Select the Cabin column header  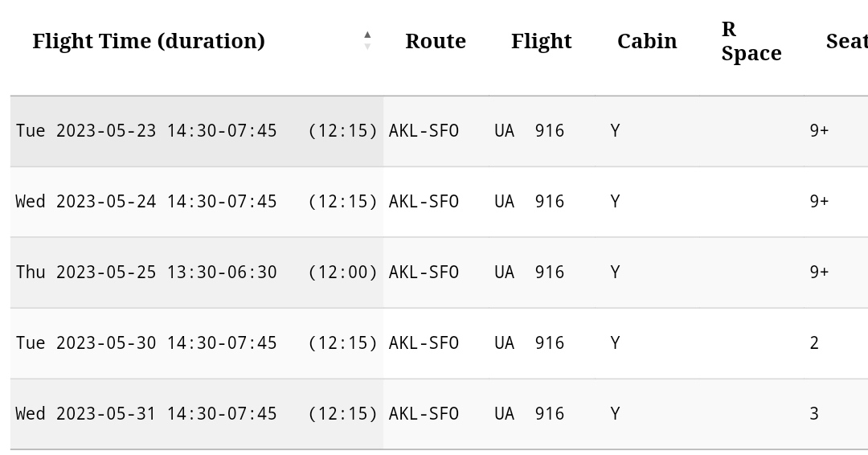[647, 41]
